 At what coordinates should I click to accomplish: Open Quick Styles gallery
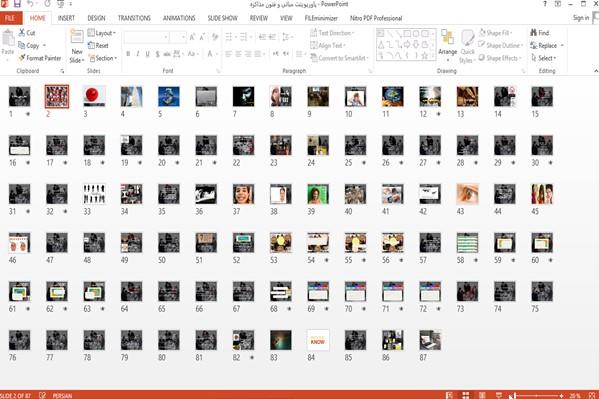tap(467, 47)
